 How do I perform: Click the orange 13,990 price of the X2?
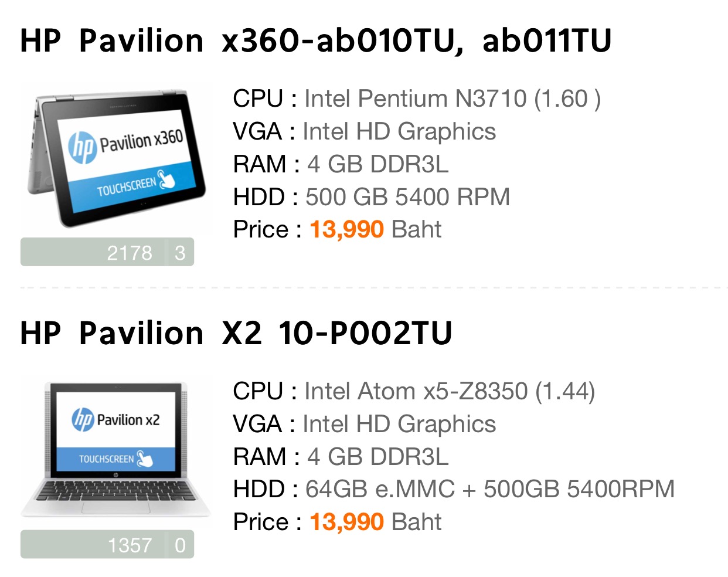(347, 522)
